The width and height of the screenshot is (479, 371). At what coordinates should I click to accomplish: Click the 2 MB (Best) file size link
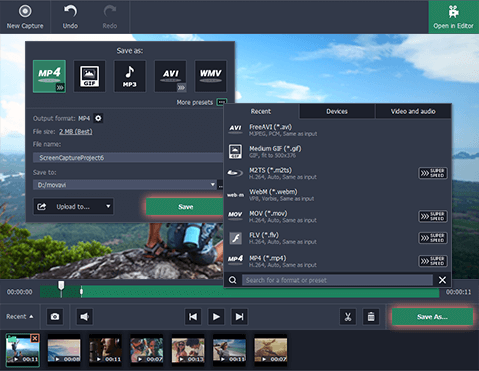tap(76, 132)
